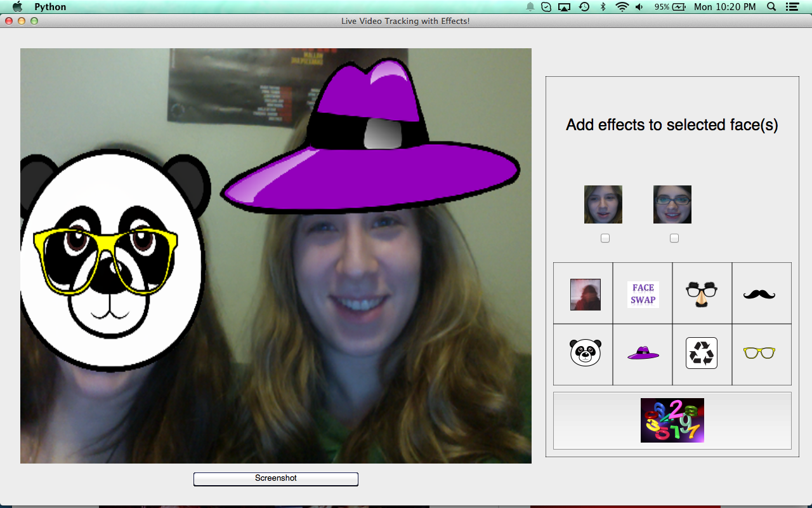
Task: Open the Apple menu
Action: click(18, 7)
